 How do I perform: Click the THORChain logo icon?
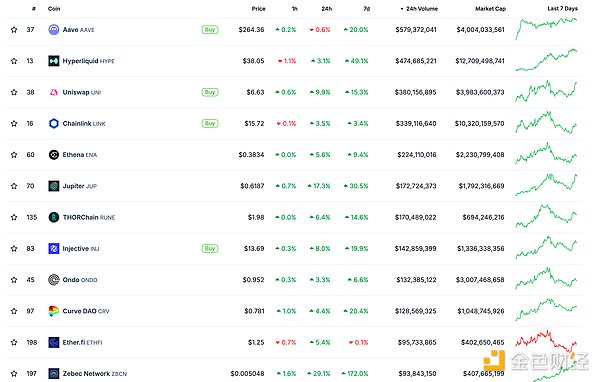pos(54,217)
